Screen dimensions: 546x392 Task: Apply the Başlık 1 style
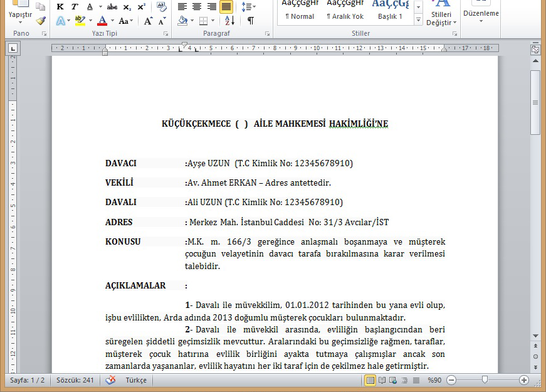[390, 12]
